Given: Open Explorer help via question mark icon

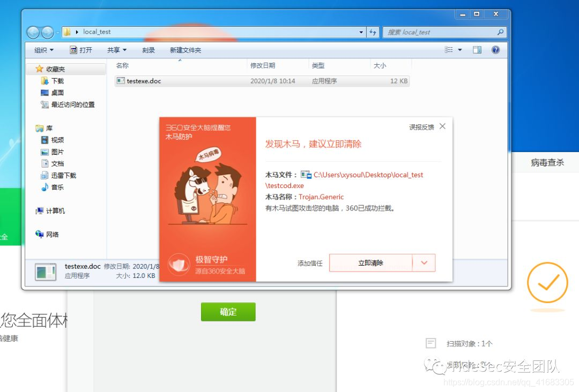Looking at the screenshot, I should tap(495, 50).
